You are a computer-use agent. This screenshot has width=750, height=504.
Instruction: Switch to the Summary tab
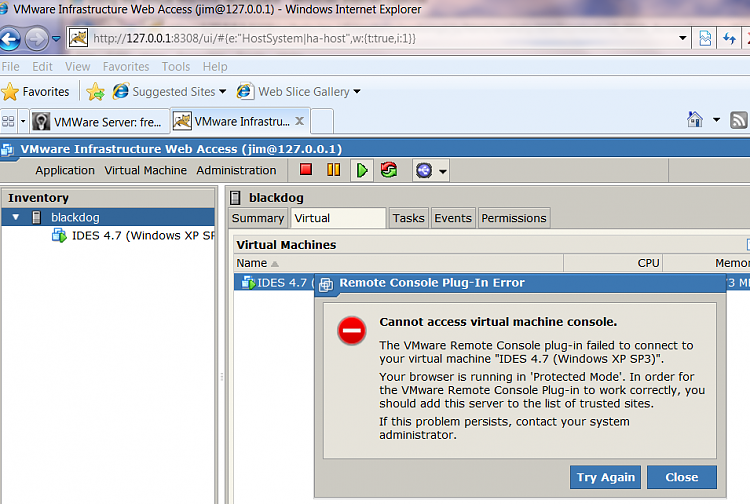click(258, 218)
